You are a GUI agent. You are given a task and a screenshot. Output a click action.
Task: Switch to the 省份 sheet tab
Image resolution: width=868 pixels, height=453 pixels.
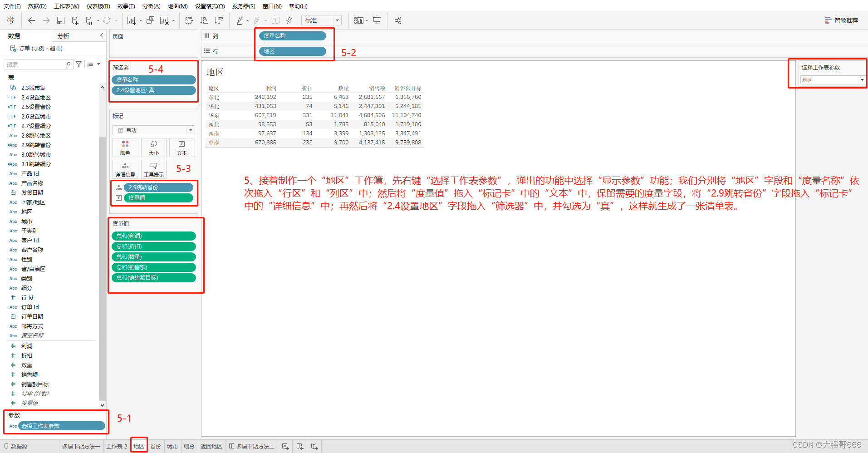click(x=156, y=447)
